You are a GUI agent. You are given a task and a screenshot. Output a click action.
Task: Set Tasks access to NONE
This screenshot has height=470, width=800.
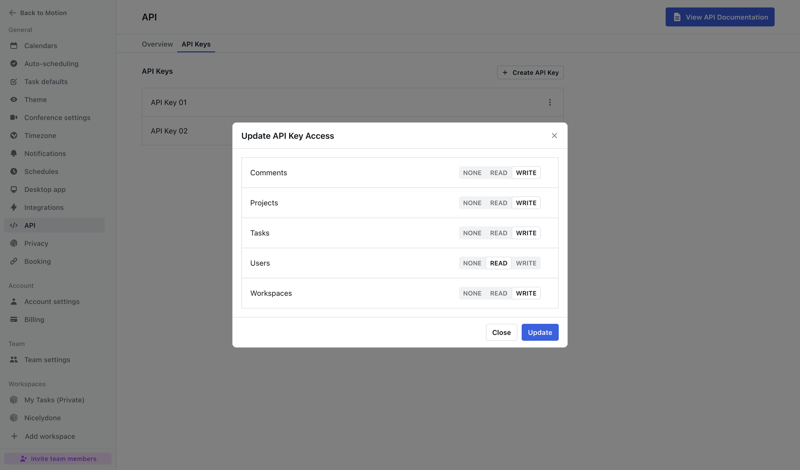tap(472, 233)
